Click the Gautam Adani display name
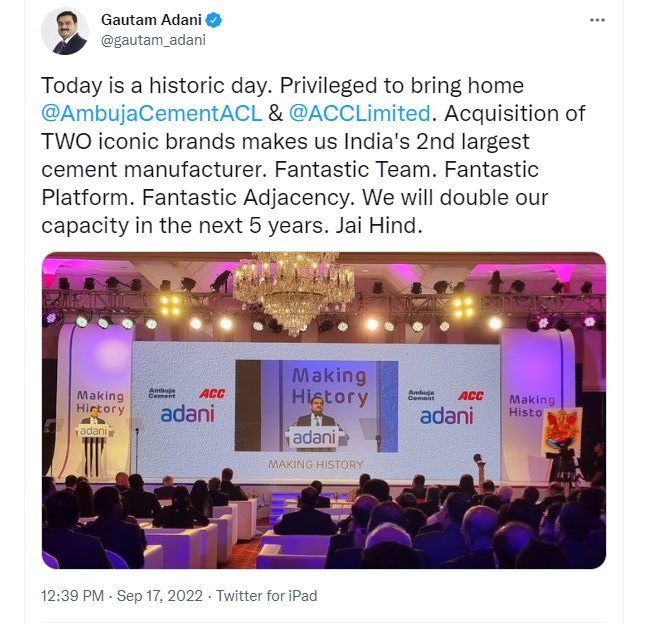This screenshot has height=625, width=672. [x=151, y=20]
